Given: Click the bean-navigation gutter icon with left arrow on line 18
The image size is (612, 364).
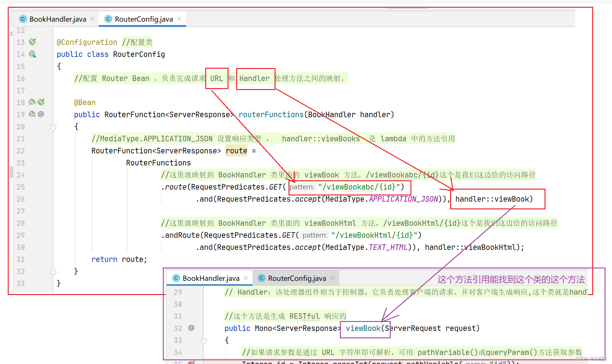Looking at the screenshot, I should pos(32,102).
